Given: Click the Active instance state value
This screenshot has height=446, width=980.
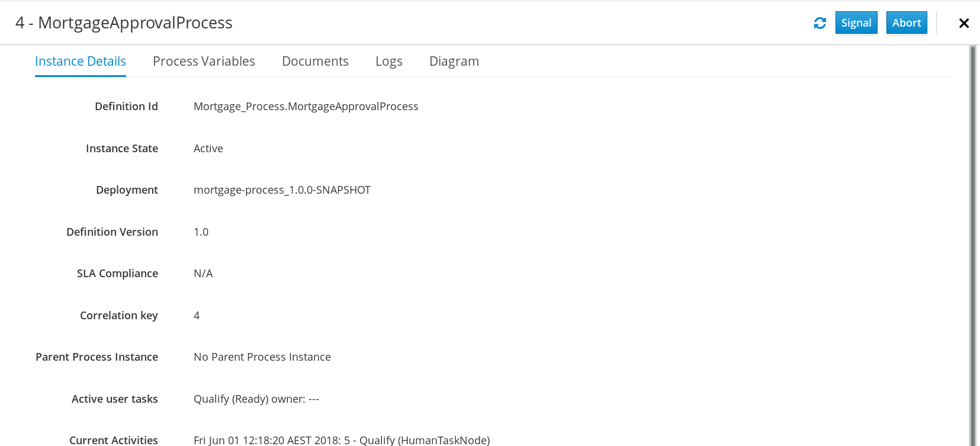Looking at the screenshot, I should pos(208,149).
